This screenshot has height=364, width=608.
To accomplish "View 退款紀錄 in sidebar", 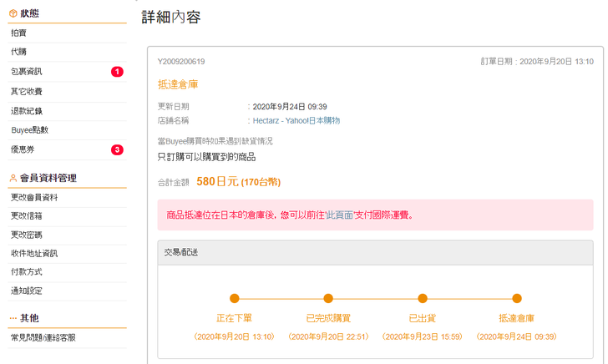I will [27, 111].
